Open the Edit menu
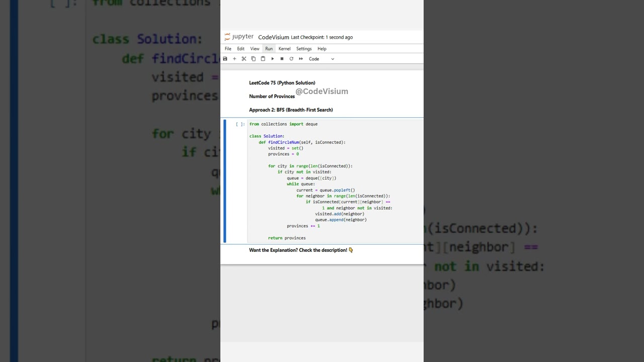Screen dimensions: 644x362 point(241,49)
